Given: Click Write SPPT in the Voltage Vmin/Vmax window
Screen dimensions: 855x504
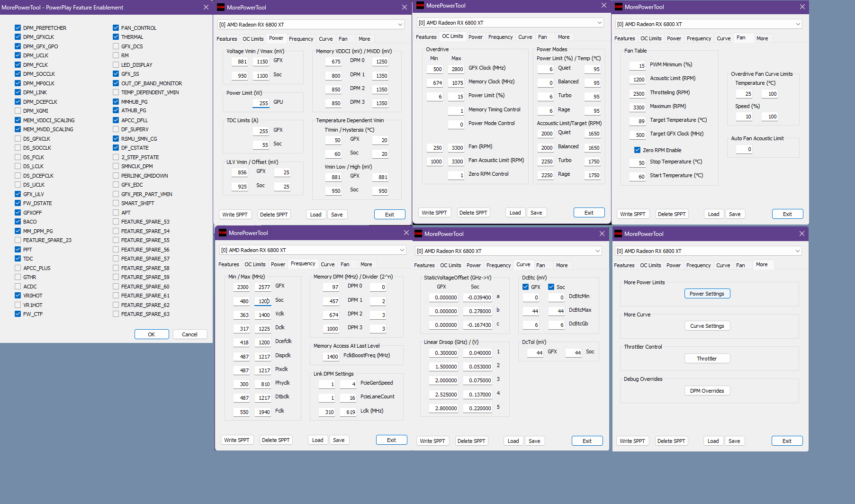Looking at the screenshot, I should coord(235,215).
